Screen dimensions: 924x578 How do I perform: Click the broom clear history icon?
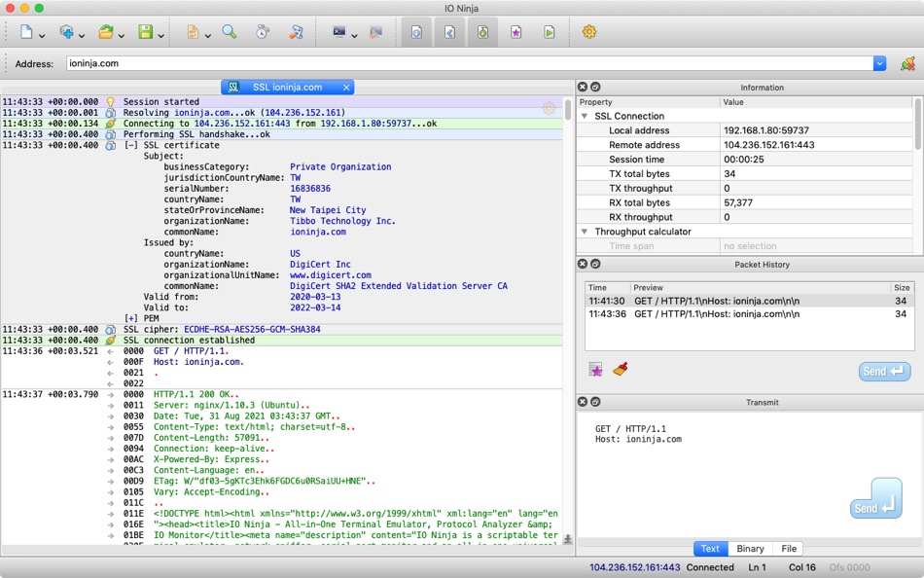[620, 370]
